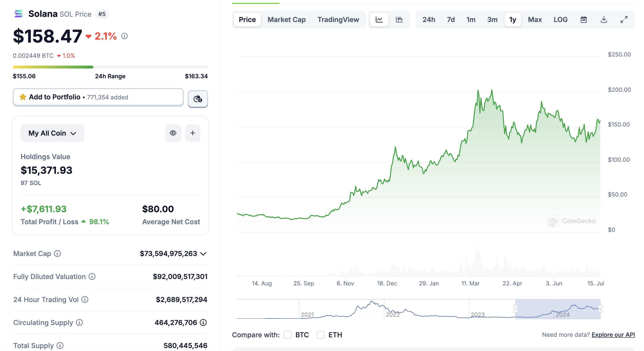Toggle holdings visibility eye icon
The image size is (644, 351).
point(173,133)
